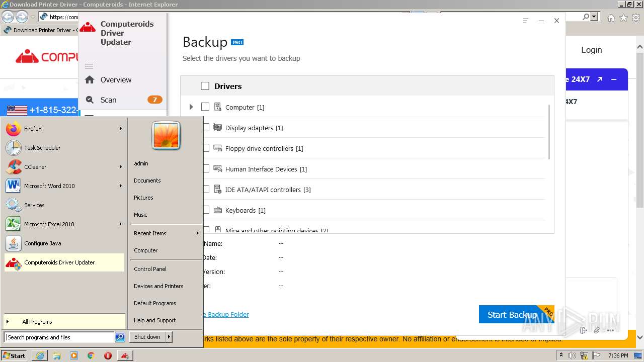Expand Microsoft Word 2010 jump list arrow

[x=121, y=186]
